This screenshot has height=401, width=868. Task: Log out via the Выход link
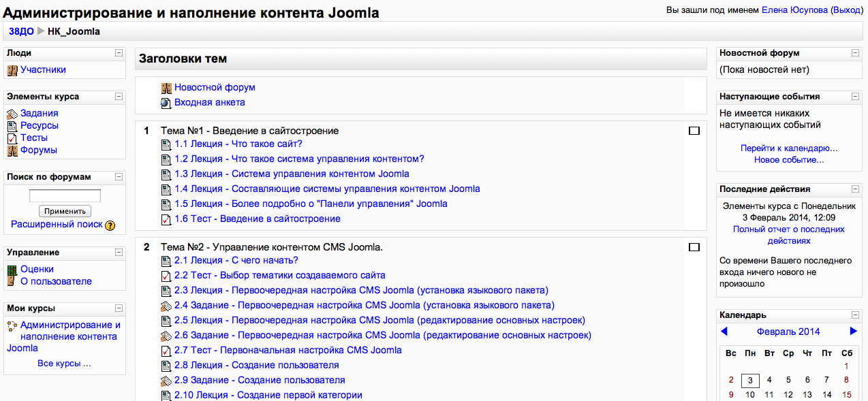[847, 10]
